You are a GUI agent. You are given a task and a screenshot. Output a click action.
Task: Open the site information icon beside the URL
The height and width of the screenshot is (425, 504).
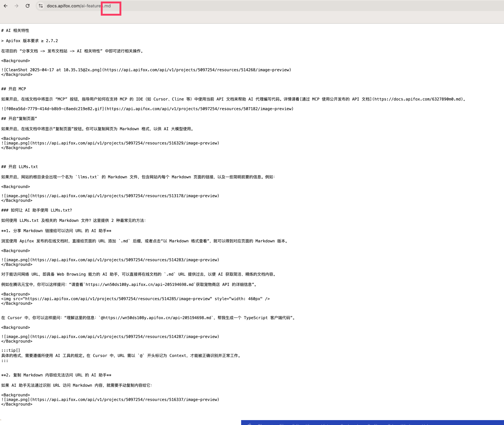pos(41,6)
